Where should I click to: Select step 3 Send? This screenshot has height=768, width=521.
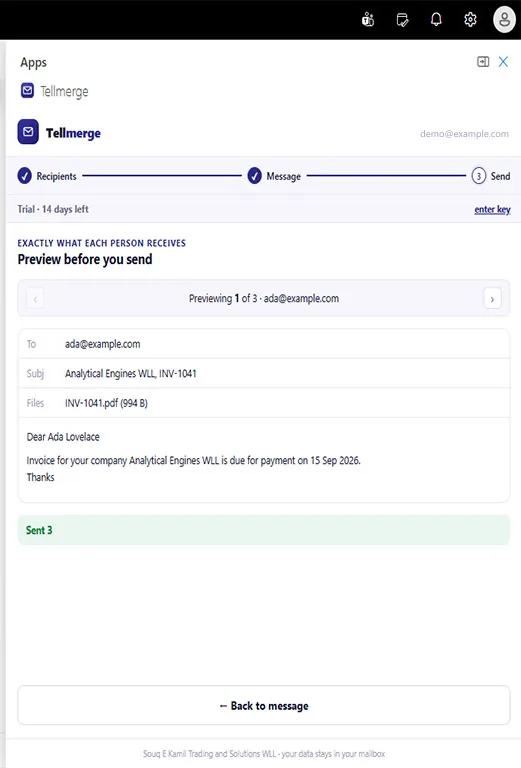click(x=491, y=176)
